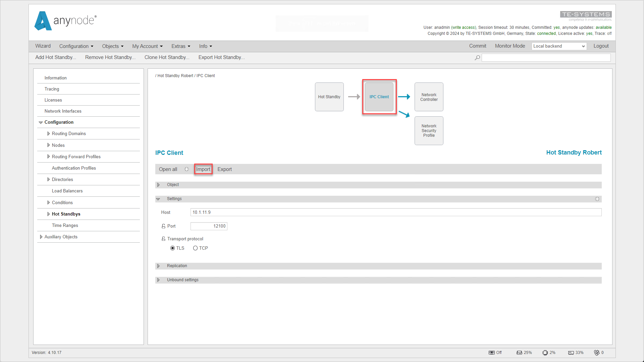Expand the Replication section
644x362 pixels.
[158, 266]
